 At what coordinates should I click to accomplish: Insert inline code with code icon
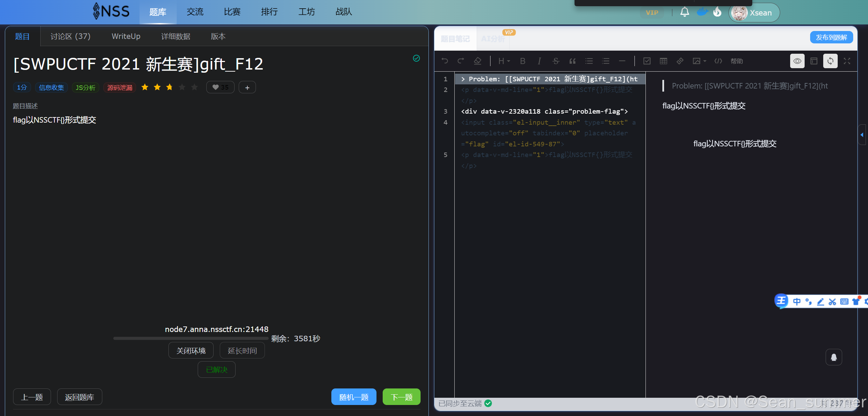(x=718, y=61)
